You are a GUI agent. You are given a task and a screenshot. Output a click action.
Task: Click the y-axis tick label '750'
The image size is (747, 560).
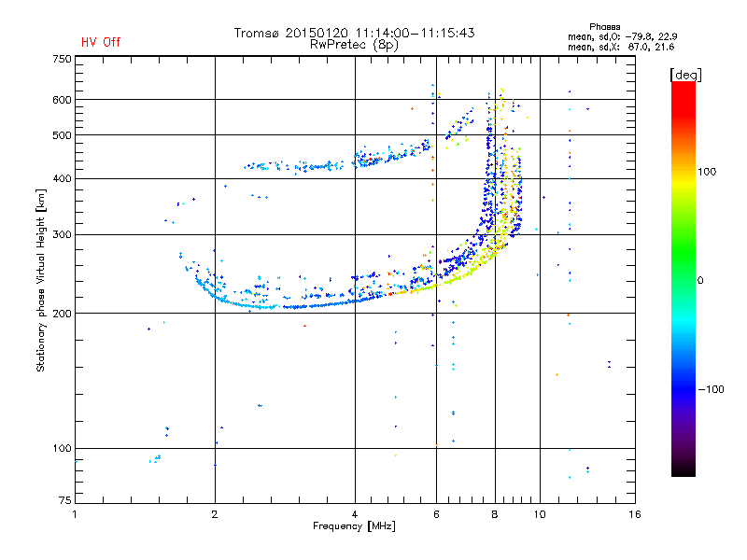[x=62, y=59]
